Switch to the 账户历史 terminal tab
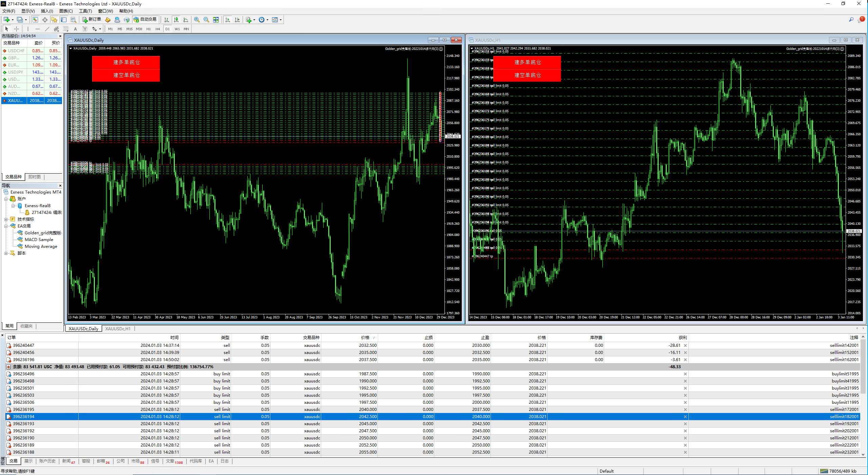The width and height of the screenshot is (868, 475). 47,461
